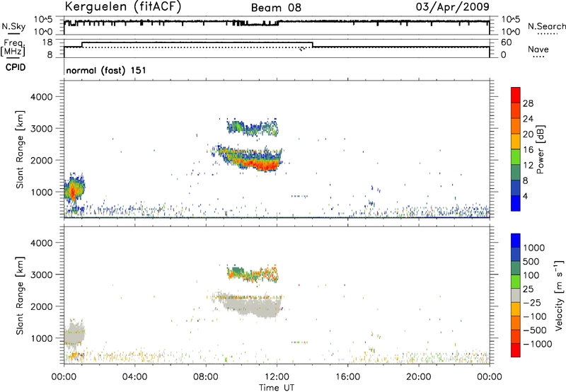566x392 pixels.
Task: Click the Nave legend label
Action: point(538,49)
